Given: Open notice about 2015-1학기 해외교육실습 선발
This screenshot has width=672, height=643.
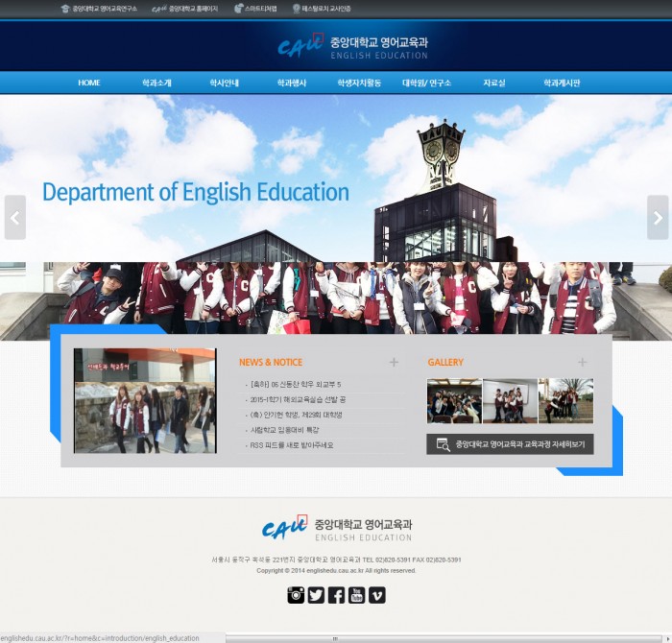Looking at the screenshot, I should [297, 399].
